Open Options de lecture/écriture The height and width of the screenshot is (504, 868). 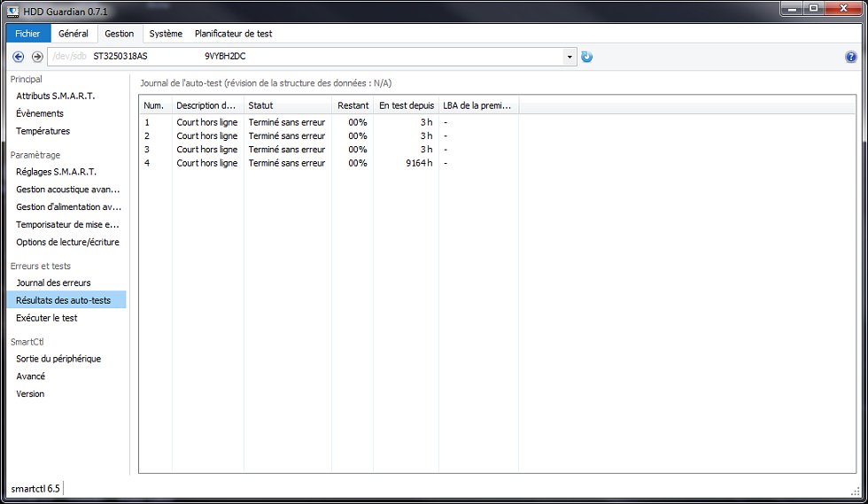coord(67,242)
